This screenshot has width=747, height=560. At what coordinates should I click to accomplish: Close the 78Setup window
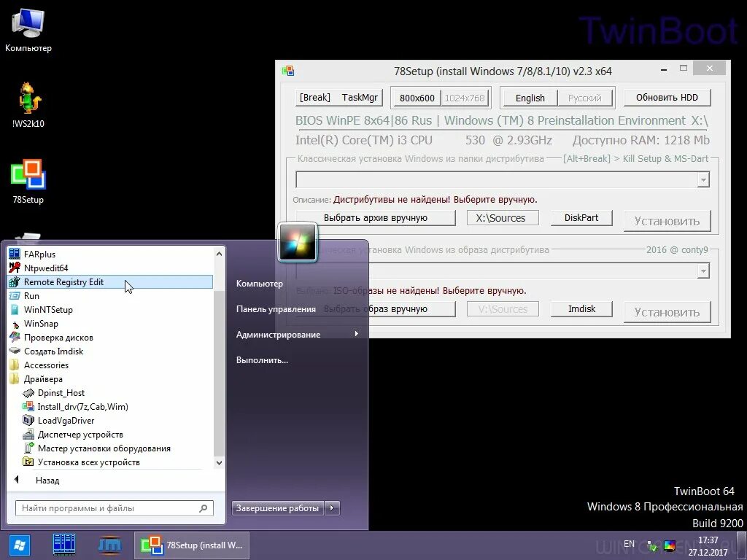[710, 69]
